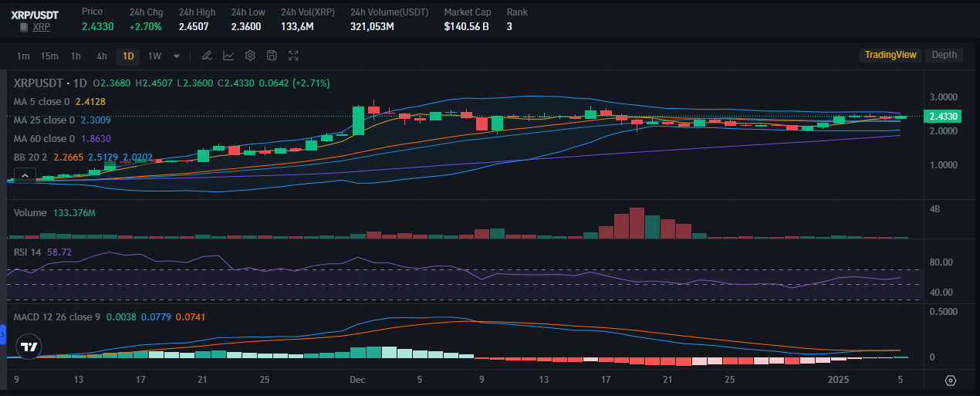Click the MA 25 close 0 legend
Screen dimensions: 980x396
pyautogui.click(x=45, y=120)
